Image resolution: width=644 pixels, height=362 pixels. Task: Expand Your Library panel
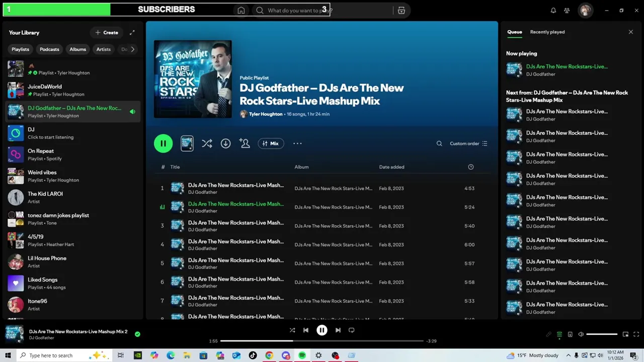click(x=132, y=33)
